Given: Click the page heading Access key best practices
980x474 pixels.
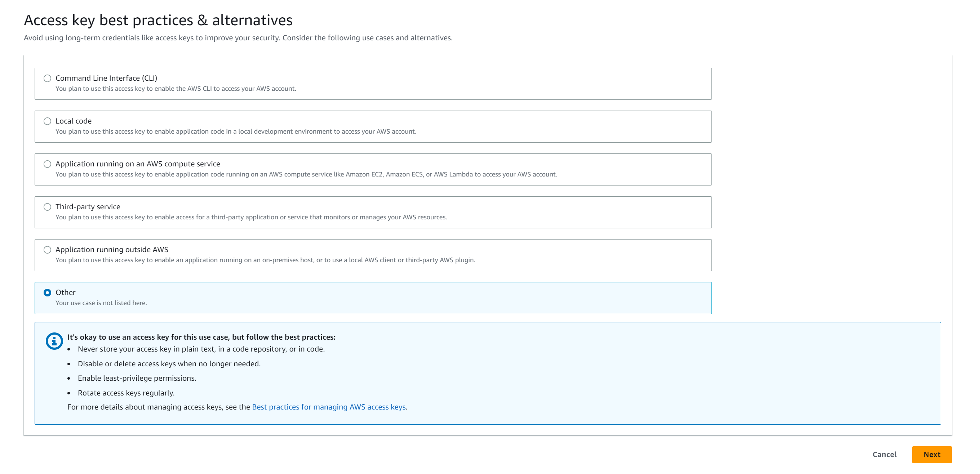Looking at the screenshot, I should (158, 20).
